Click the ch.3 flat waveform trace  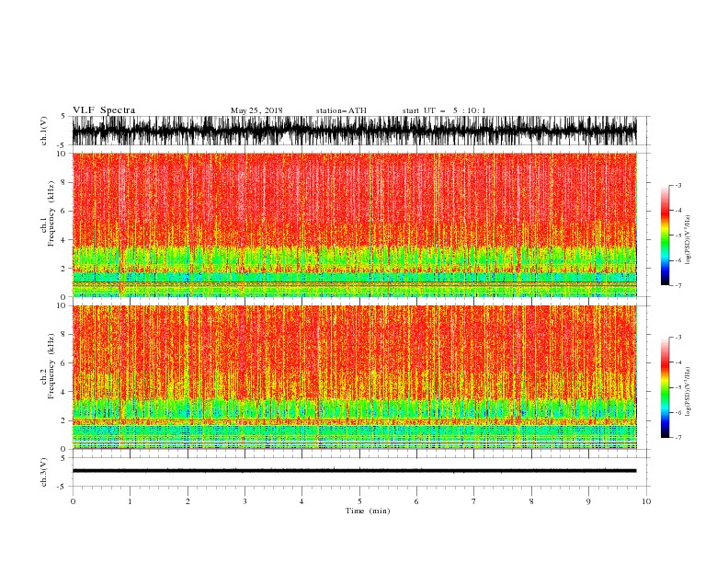point(355,471)
